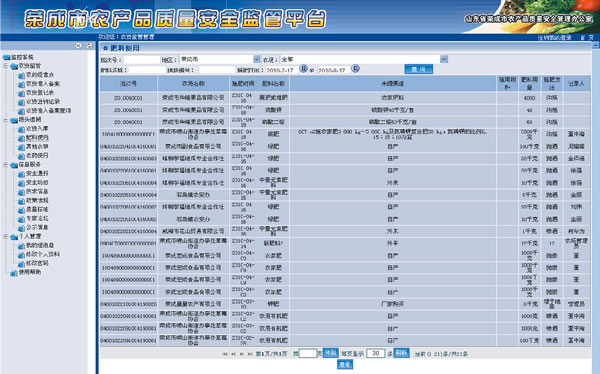Open the start date calendar picker icon
The height and width of the screenshot is (374, 600).
303,69
